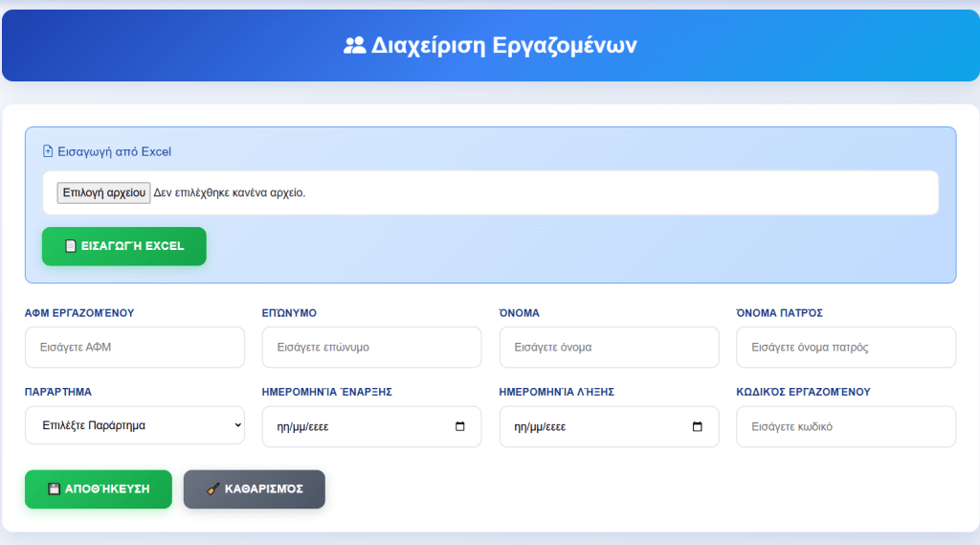
Task: Click the Διαχείριση Εργαζομένων header title
Action: tap(503, 45)
